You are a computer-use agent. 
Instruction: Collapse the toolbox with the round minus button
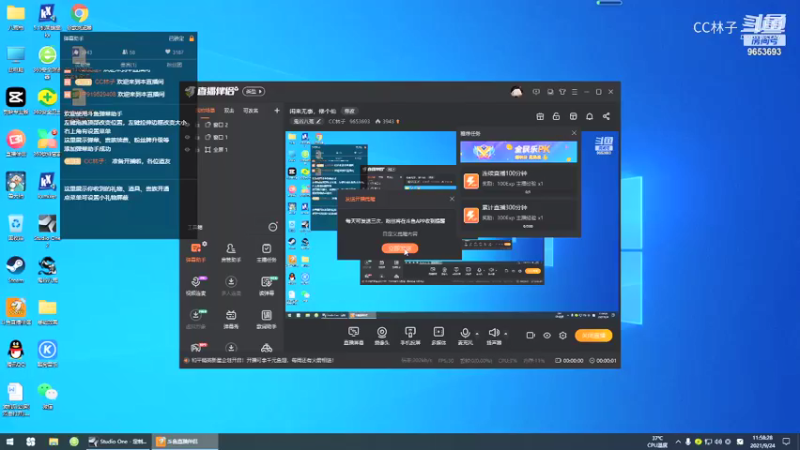click(x=273, y=227)
